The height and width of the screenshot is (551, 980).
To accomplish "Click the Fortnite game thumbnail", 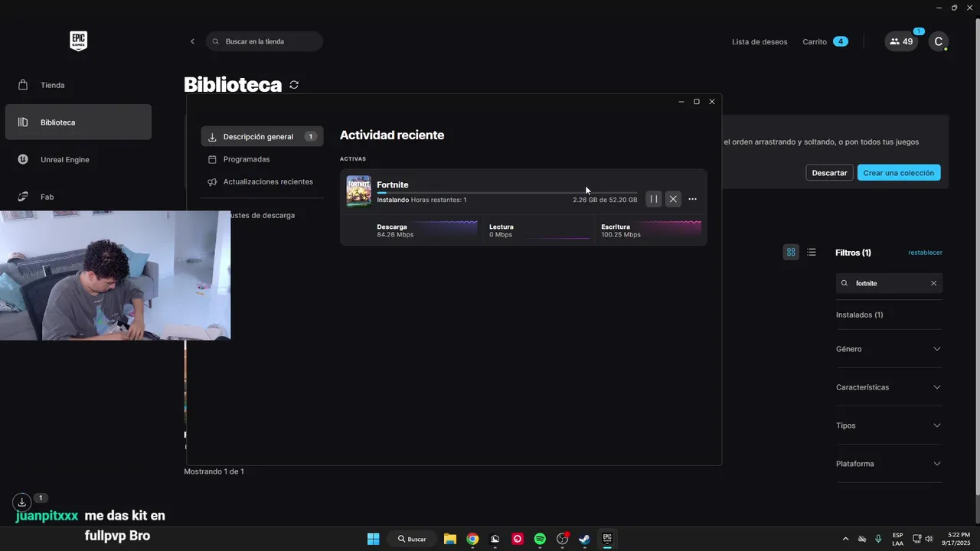I will pyautogui.click(x=358, y=191).
